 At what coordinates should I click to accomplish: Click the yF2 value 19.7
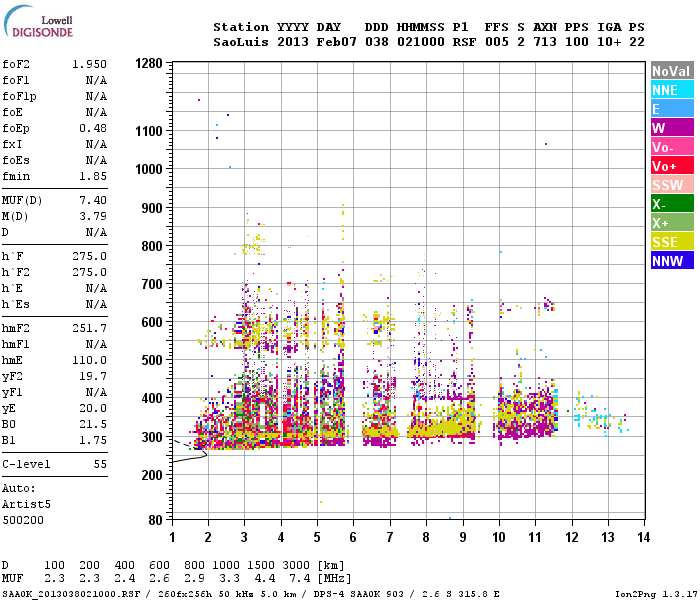pyautogui.click(x=93, y=376)
